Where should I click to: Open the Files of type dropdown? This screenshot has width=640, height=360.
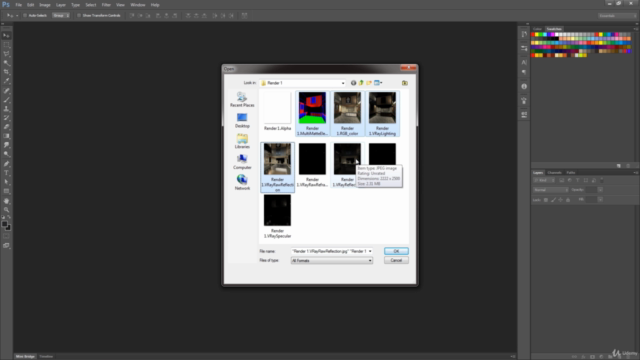click(370, 260)
